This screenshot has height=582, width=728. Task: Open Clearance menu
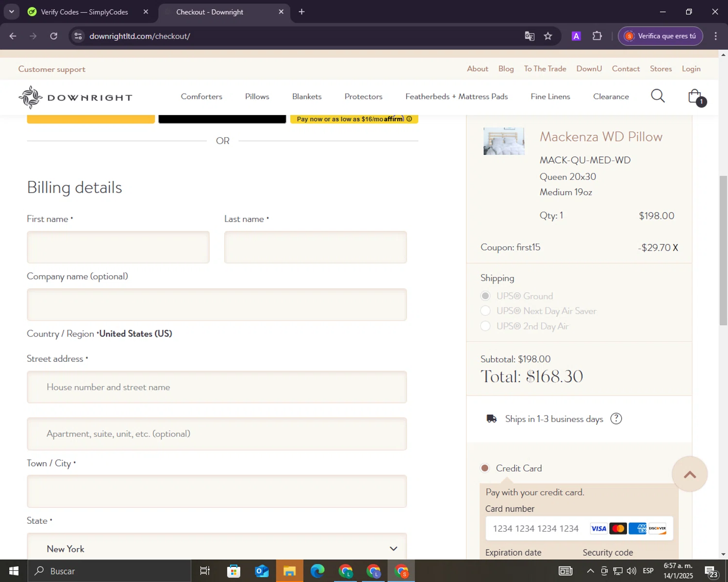pos(611,97)
